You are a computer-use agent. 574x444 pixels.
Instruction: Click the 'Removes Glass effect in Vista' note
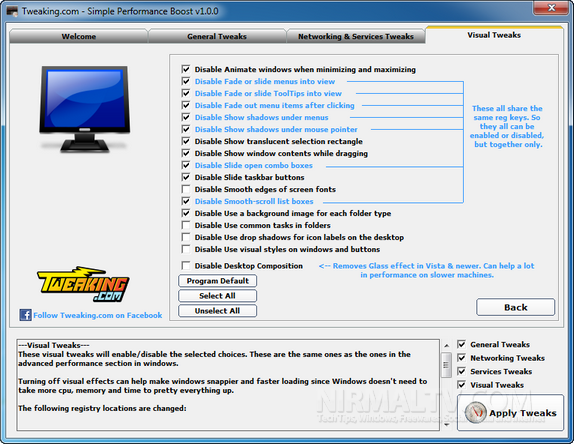pos(426,270)
